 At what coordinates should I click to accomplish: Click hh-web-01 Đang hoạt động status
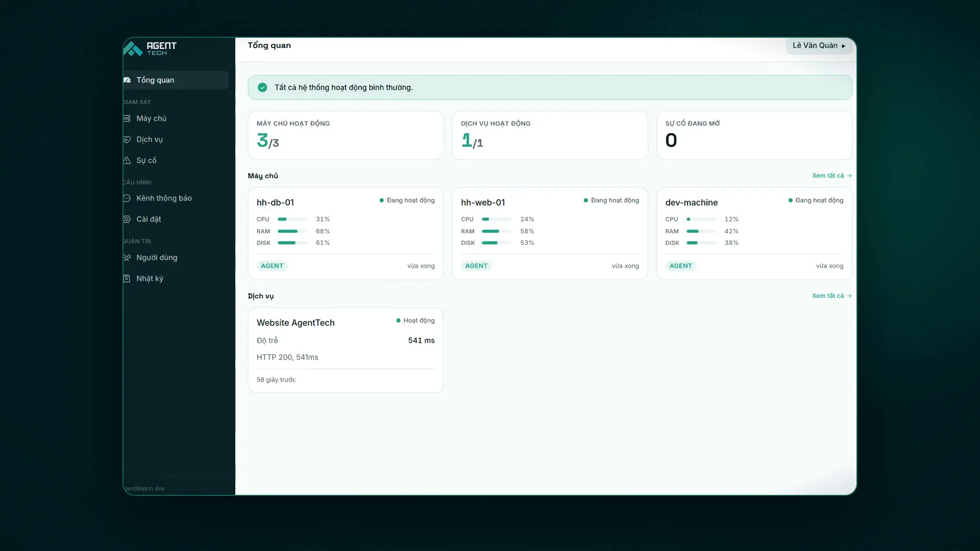[611, 201]
